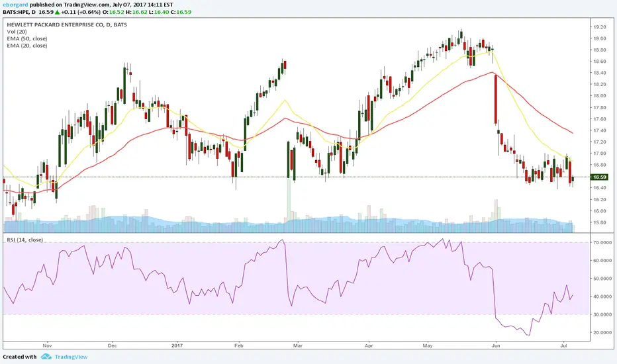
Task: Click the O:16.52 open value
Action: [114, 12]
